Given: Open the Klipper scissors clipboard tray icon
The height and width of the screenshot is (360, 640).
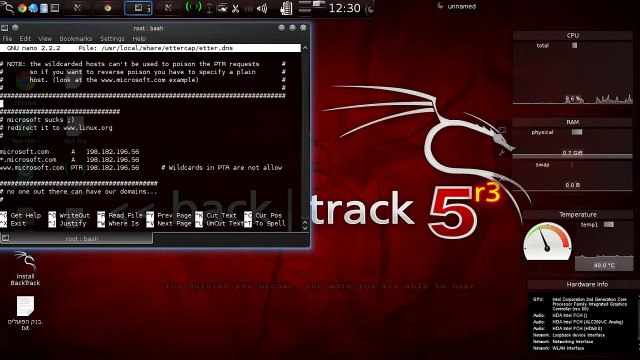Looking at the screenshot, I should click(236, 9).
